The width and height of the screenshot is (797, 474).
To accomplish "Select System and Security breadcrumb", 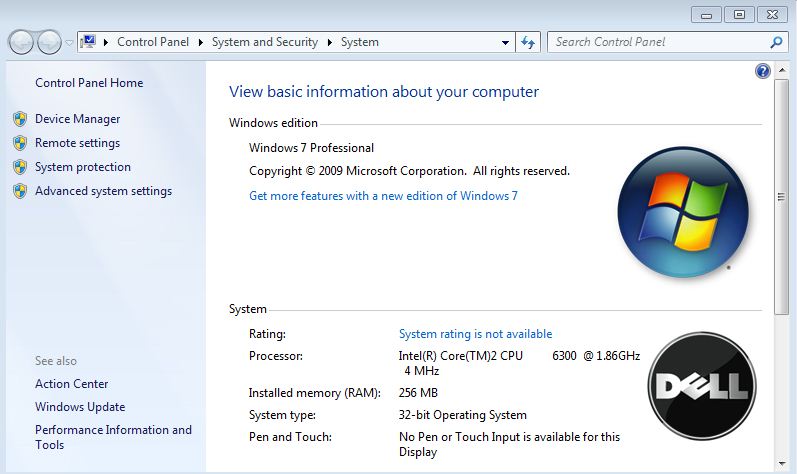I will [x=265, y=42].
